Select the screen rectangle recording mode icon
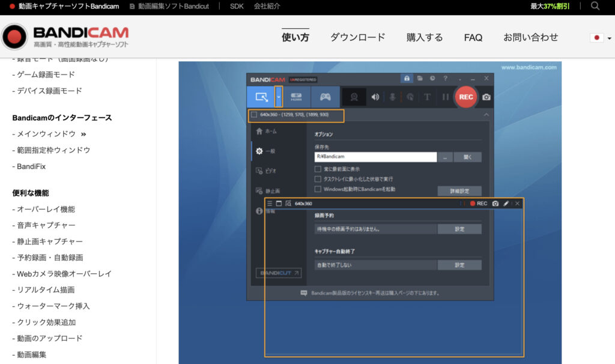This screenshot has width=615, height=364. click(261, 97)
